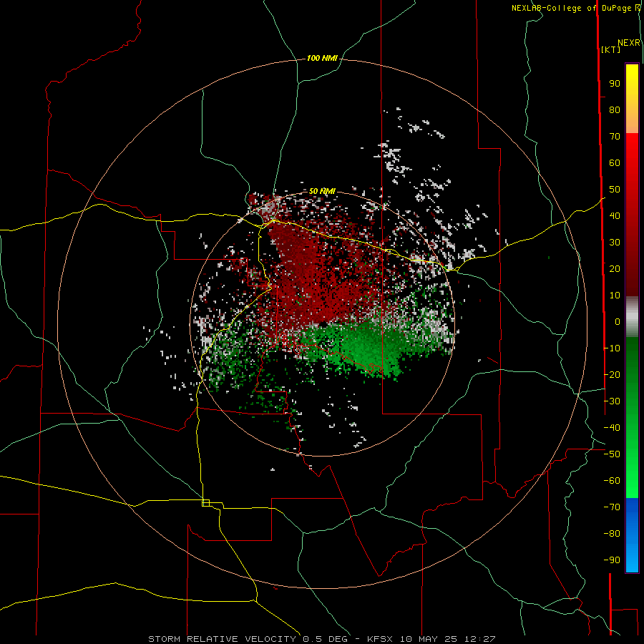Click the 70 value on velocity scale
This screenshot has height=644, width=644.
coord(615,137)
